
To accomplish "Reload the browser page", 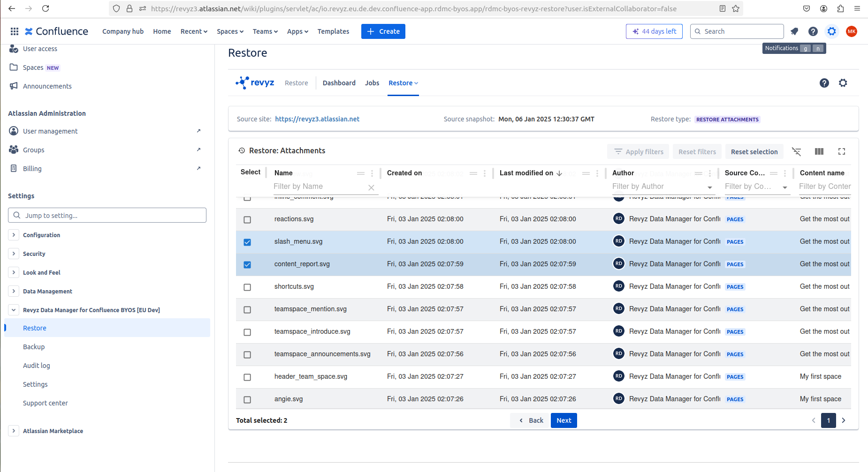I will 46,8.
